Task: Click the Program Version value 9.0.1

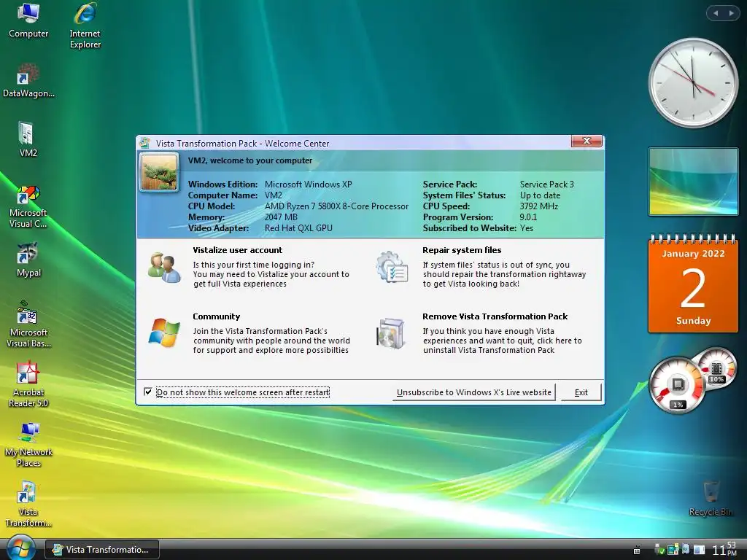Action: tap(528, 217)
